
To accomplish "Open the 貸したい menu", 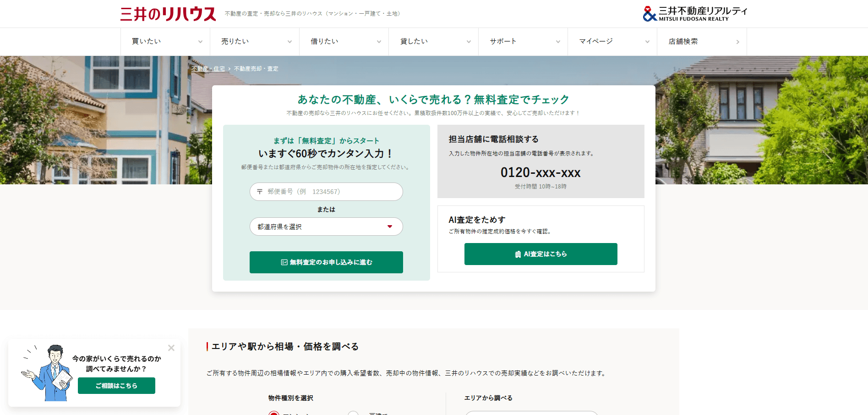I will (434, 41).
